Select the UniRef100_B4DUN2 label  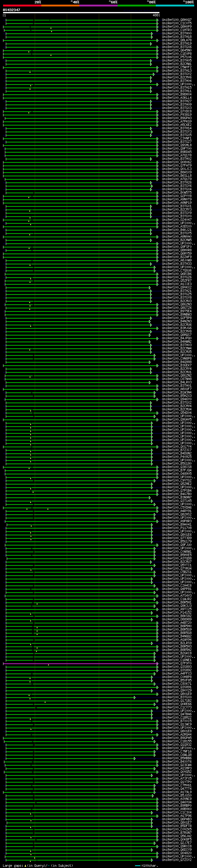click(x=177, y=453)
